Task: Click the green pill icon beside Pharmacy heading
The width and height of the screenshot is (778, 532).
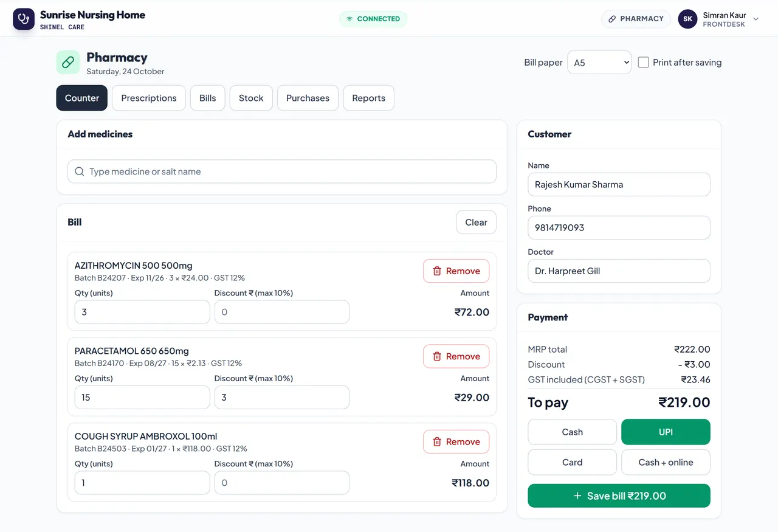Action: click(x=68, y=62)
